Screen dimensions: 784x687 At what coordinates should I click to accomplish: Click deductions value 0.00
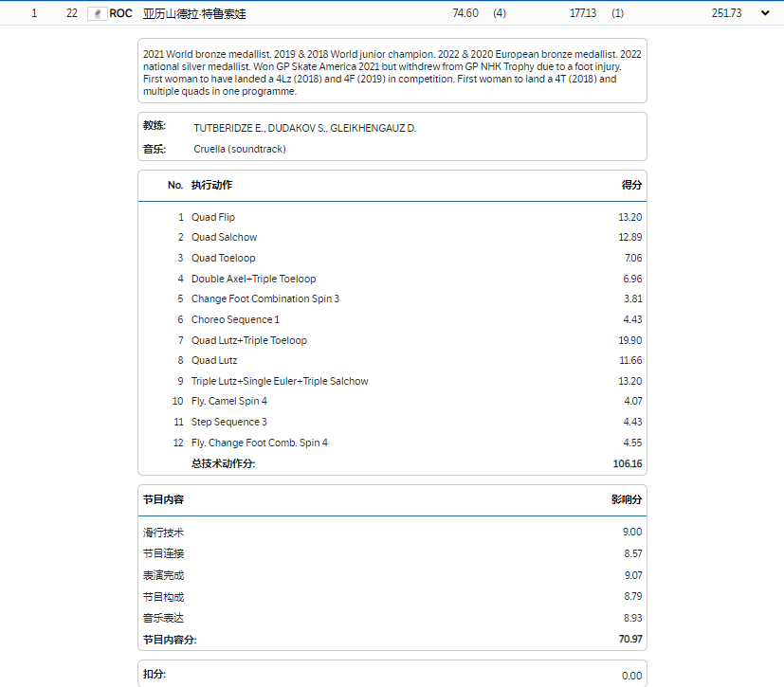(x=632, y=676)
